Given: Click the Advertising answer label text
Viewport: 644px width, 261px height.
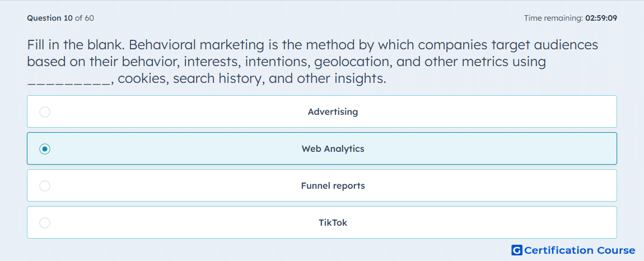Looking at the screenshot, I should [333, 112].
